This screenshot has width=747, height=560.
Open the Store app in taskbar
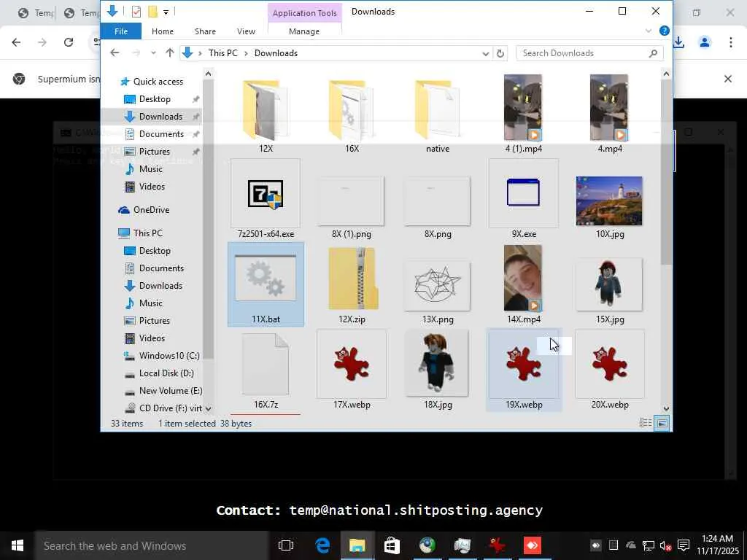(392, 545)
